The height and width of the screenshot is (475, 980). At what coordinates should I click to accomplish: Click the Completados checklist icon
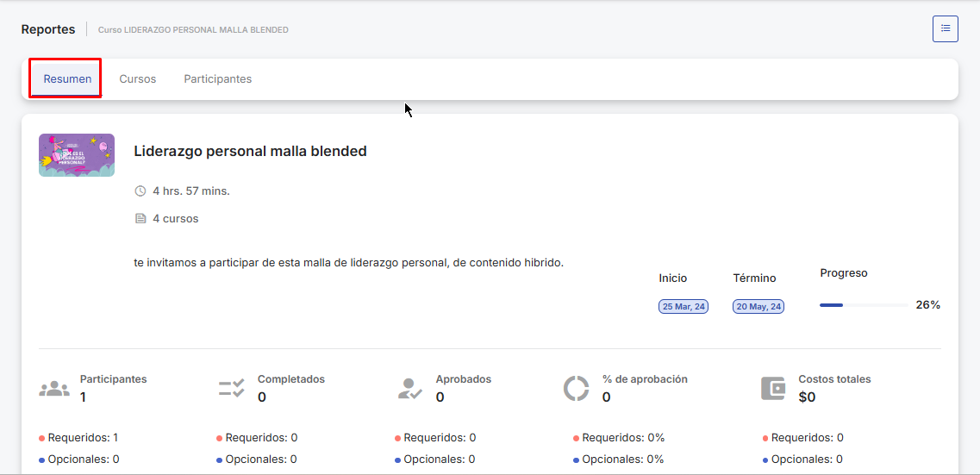232,389
